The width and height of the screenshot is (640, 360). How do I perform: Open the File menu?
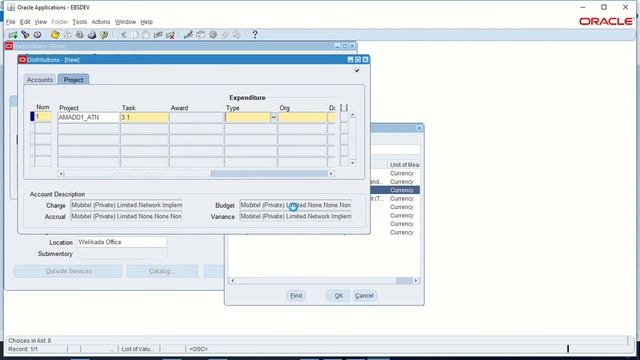pos(11,22)
